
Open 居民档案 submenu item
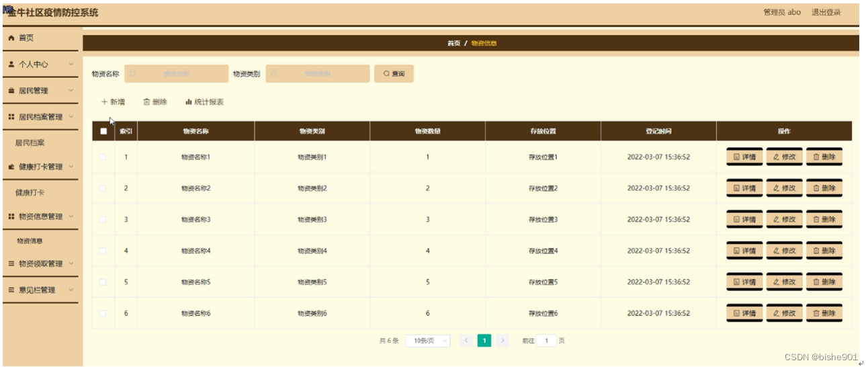[30, 143]
